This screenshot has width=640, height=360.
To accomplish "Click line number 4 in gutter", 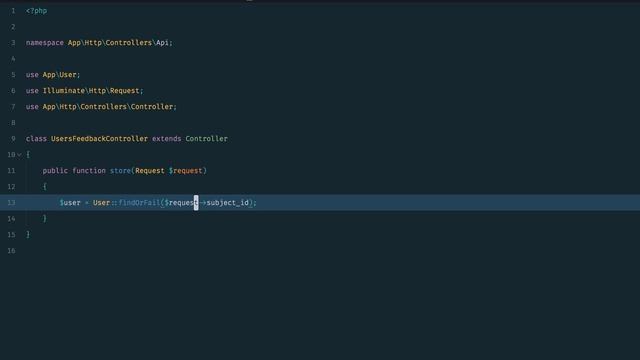I will [x=13, y=59].
